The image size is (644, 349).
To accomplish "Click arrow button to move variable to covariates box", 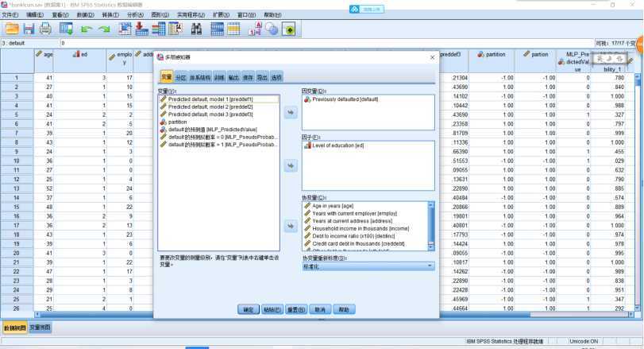I will click(291, 226).
